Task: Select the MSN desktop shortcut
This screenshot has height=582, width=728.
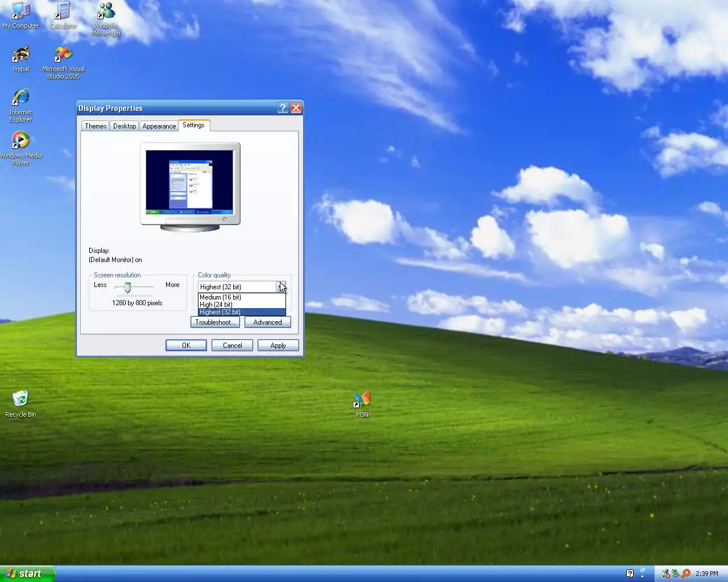Action: pyautogui.click(x=362, y=404)
